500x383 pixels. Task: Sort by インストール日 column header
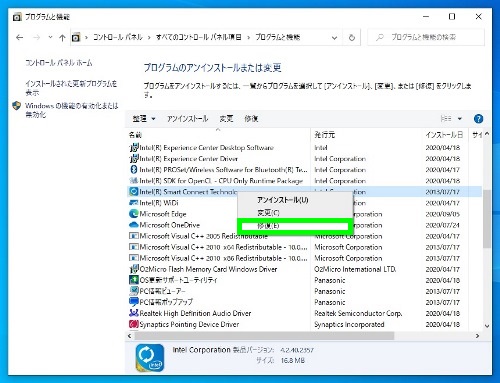coord(444,135)
